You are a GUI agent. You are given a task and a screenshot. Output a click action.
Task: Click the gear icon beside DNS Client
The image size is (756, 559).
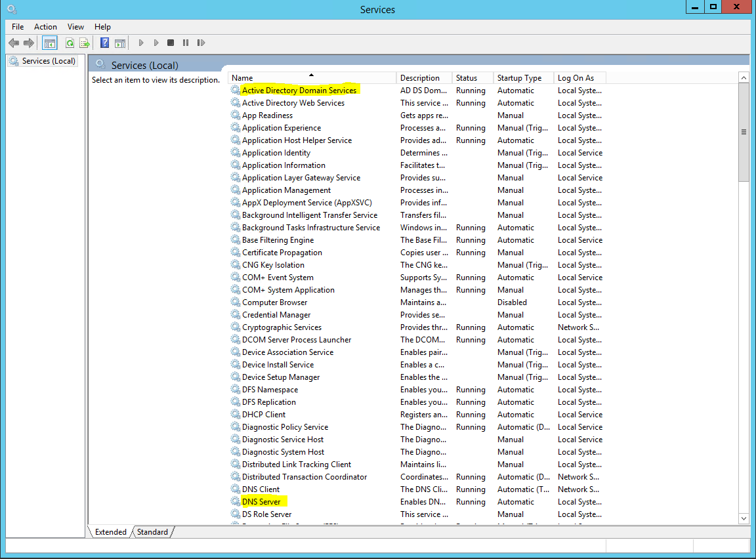pyautogui.click(x=236, y=489)
